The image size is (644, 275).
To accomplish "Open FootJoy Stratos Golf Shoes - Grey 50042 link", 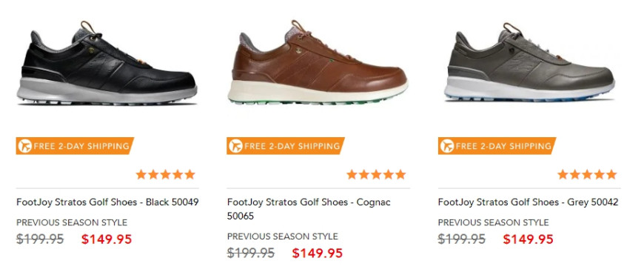I will coord(529,202).
